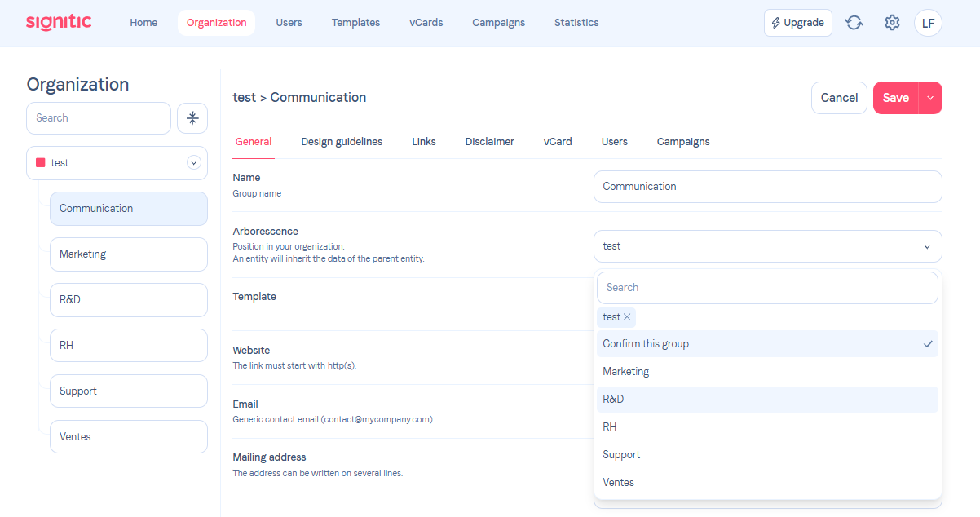
Task: Choose Marketing in the dropdown list
Action: (x=768, y=372)
